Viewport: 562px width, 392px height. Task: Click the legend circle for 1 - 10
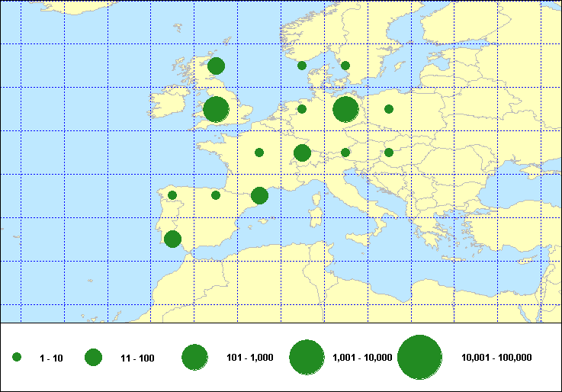tap(17, 357)
